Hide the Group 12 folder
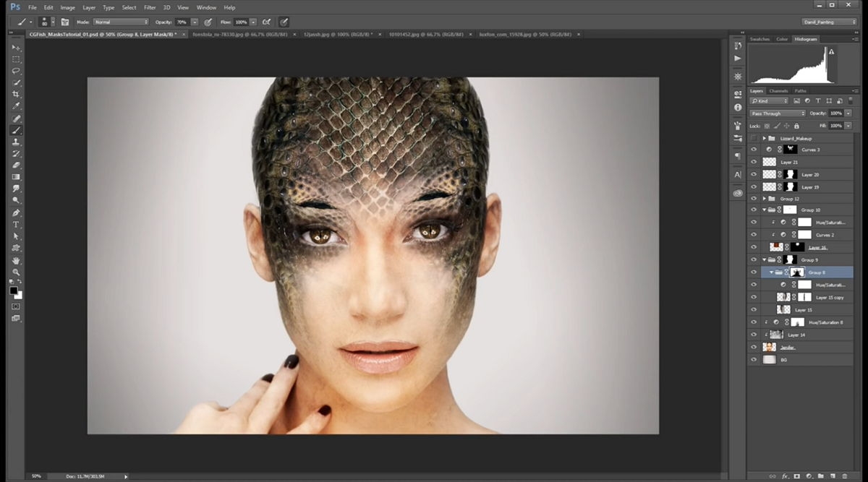Viewport: 868px width, 482px height. click(754, 198)
